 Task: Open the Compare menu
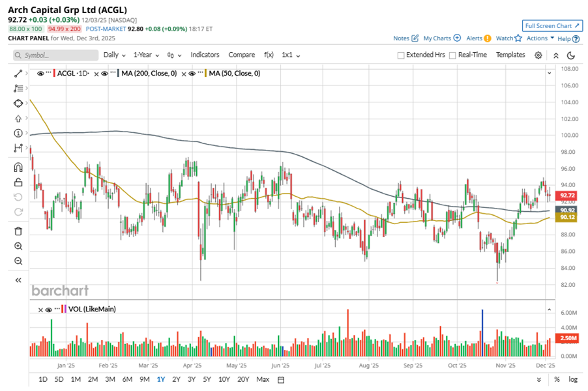[x=241, y=55]
